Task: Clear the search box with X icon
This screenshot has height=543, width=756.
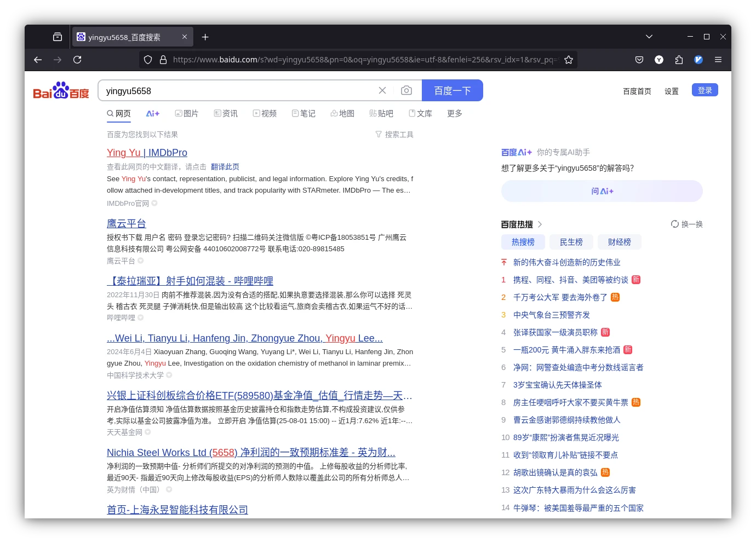Action: (x=382, y=90)
